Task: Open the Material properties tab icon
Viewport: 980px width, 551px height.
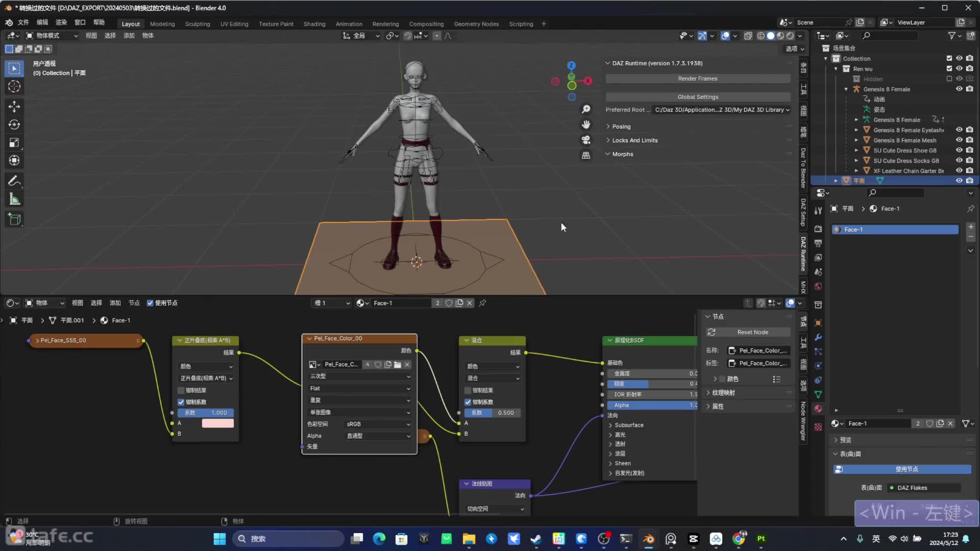Action: pyautogui.click(x=818, y=409)
